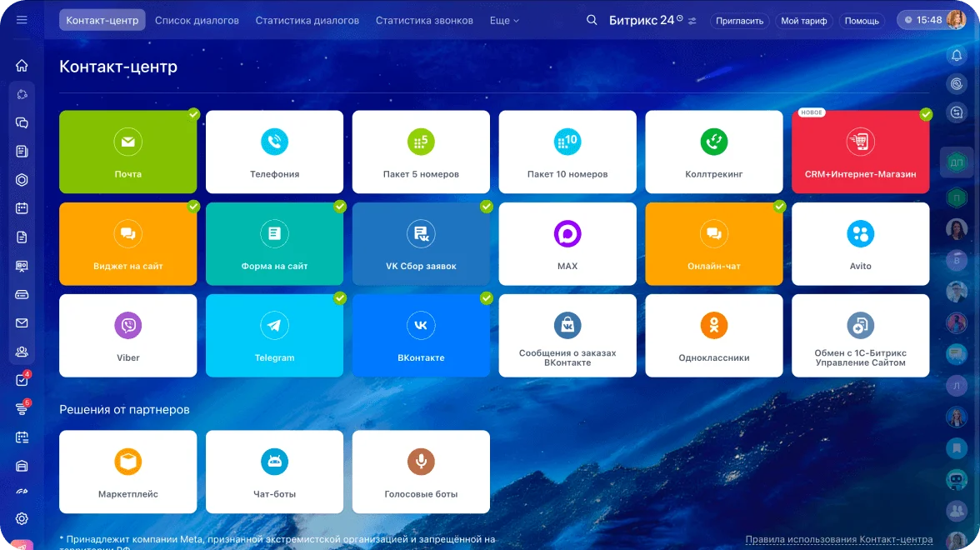
Task: Select the Avito integration tile
Action: (x=860, y=243)
